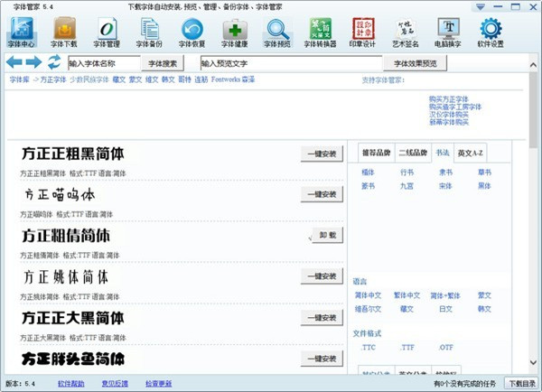The image size is (542, 392).
Task: Click the scrollbar up arrow
Action: (533, 65)
